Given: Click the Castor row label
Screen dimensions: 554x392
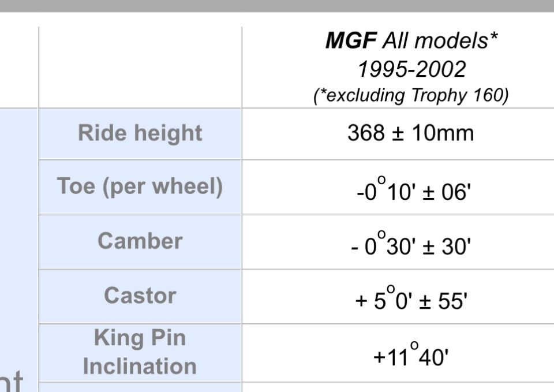Looking at the screenshot, I should coord(140,296).
